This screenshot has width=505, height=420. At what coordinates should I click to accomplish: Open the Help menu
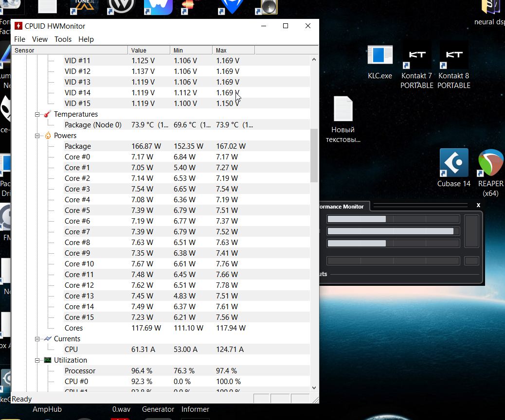point(86,39)
